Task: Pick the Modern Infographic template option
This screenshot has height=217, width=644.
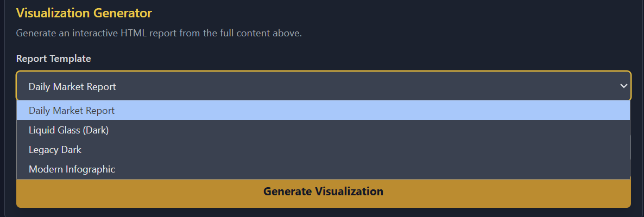Action: point(72,169)
